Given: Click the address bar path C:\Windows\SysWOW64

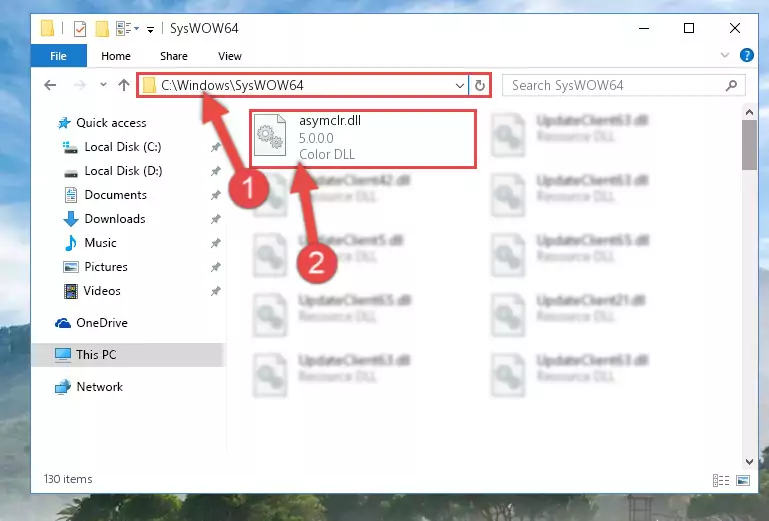Looking at the screenshot, I should (232, 85).
